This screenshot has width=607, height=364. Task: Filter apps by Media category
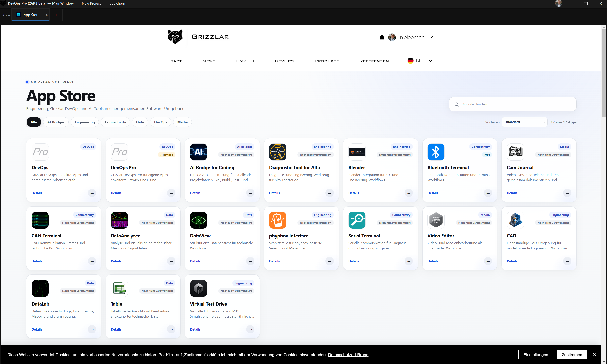tap(182, 122)
